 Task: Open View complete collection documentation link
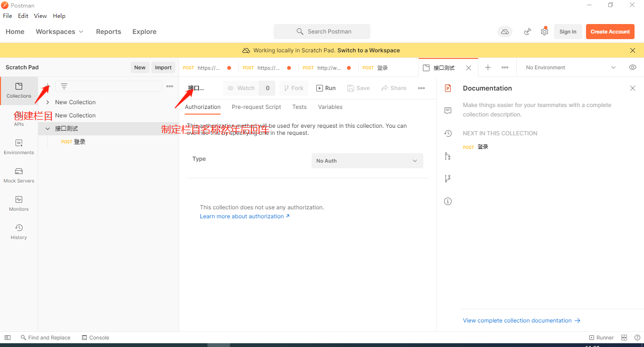pyautogui.click(x=521, y=321)
